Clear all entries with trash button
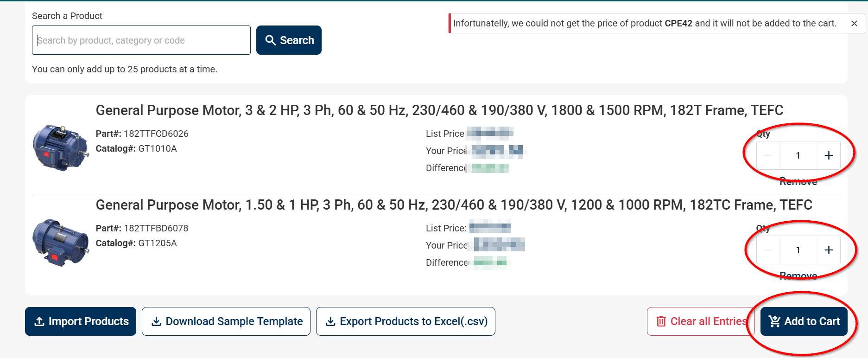 coord(700,321)
